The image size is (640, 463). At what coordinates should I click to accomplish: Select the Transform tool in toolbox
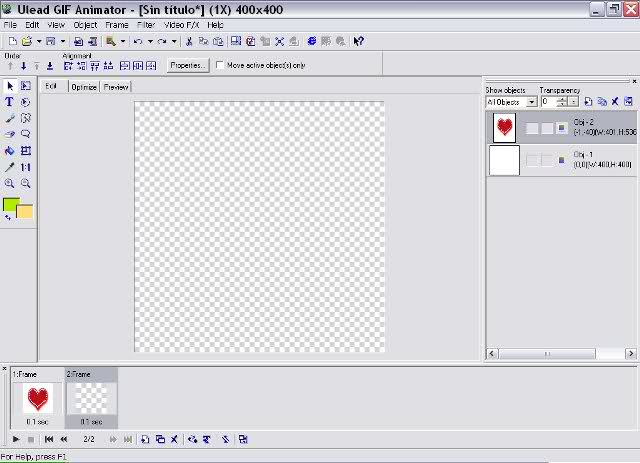(x=26, y=151)
